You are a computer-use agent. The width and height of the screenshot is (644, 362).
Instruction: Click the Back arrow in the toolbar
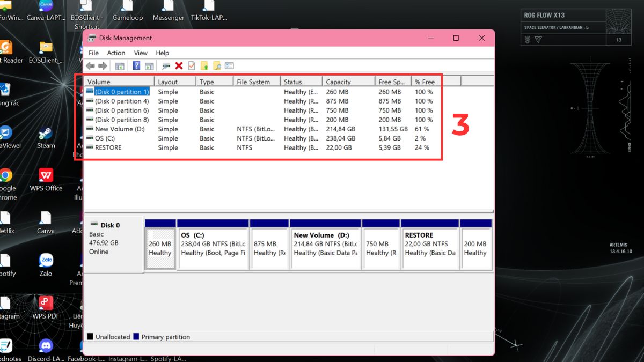90,66
